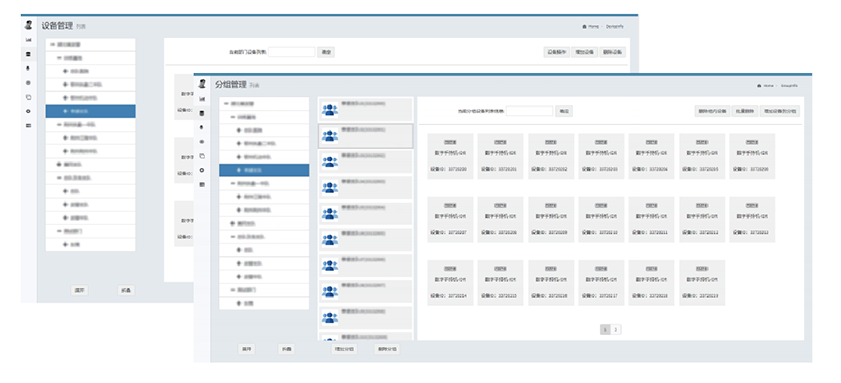Open user avatar icon in 分组管理 sidebar

(x=202, y=84)
